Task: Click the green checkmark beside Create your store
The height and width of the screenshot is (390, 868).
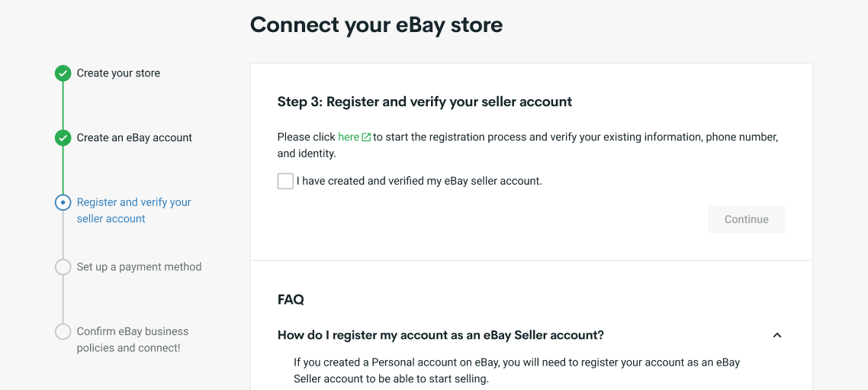Action: tap(63, 73)
